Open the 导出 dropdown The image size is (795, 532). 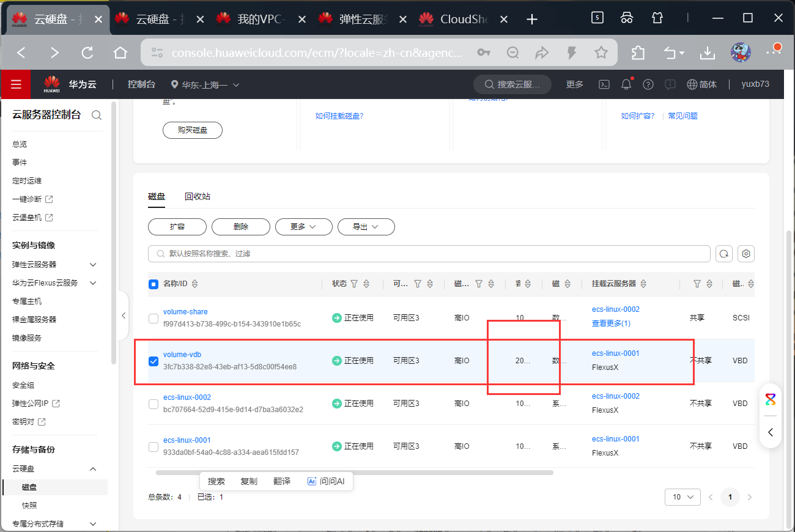pos(366,227)
